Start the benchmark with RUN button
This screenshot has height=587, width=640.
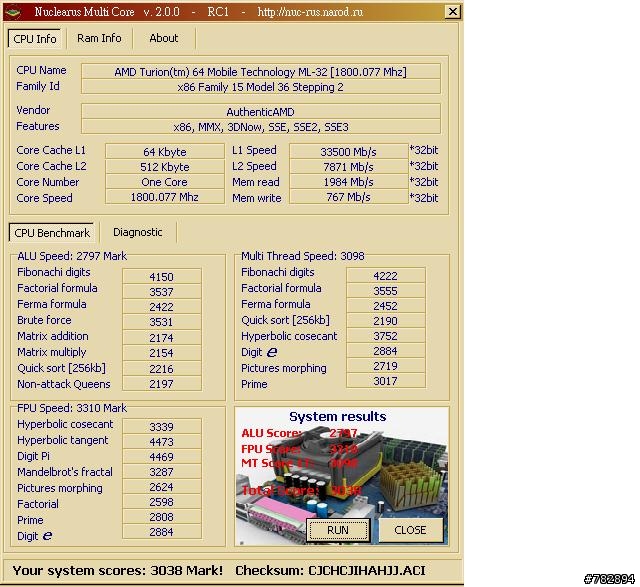click(x=338, y=530)
